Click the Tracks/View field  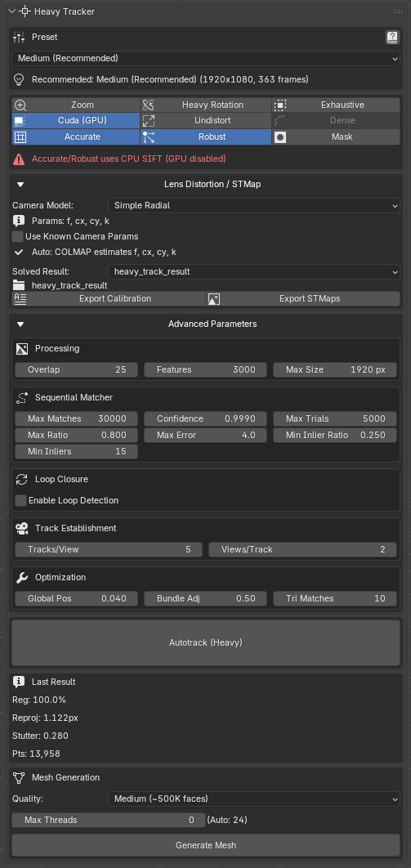pyautogui.click(x=109, y=549)
